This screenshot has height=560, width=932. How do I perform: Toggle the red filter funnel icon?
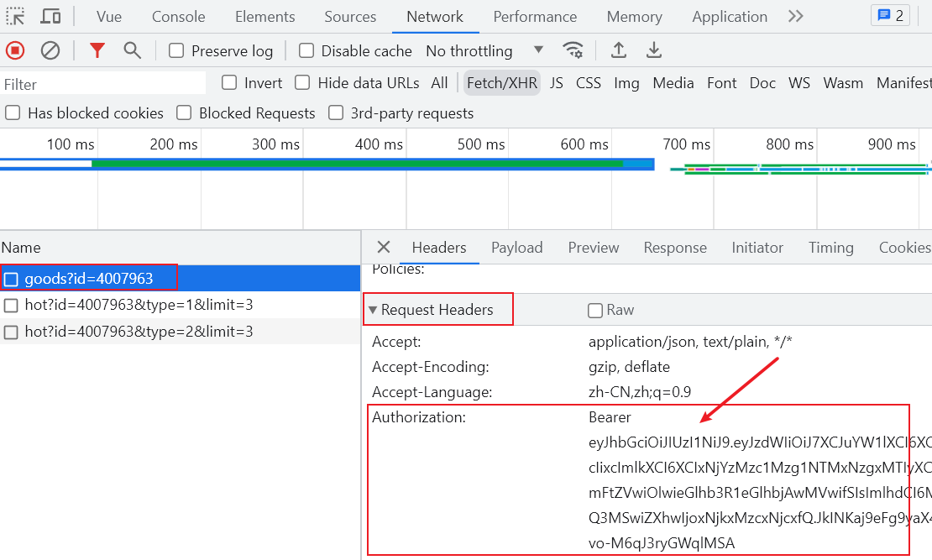tap(97, 50)
